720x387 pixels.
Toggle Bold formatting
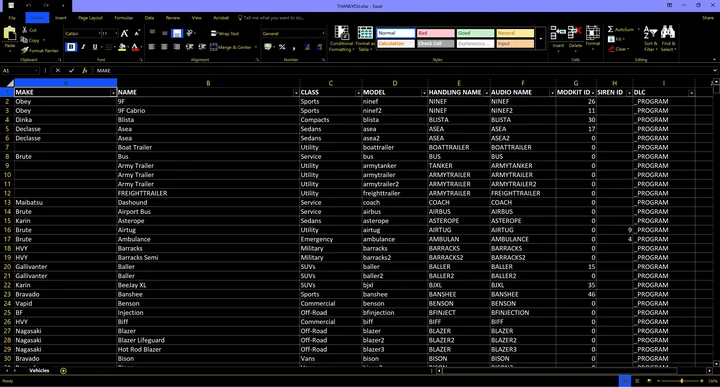tap(71, 47)
